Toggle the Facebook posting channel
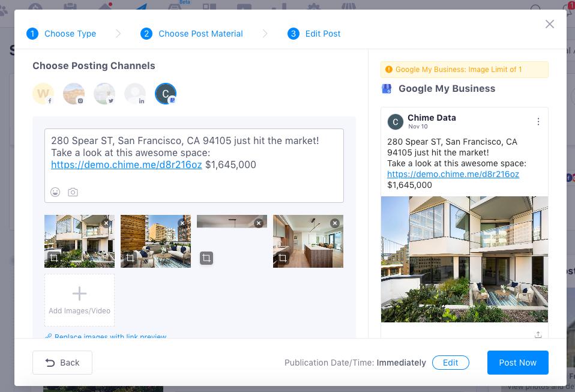The height and width of the screenshot is (392, 575). coord(43,94)
